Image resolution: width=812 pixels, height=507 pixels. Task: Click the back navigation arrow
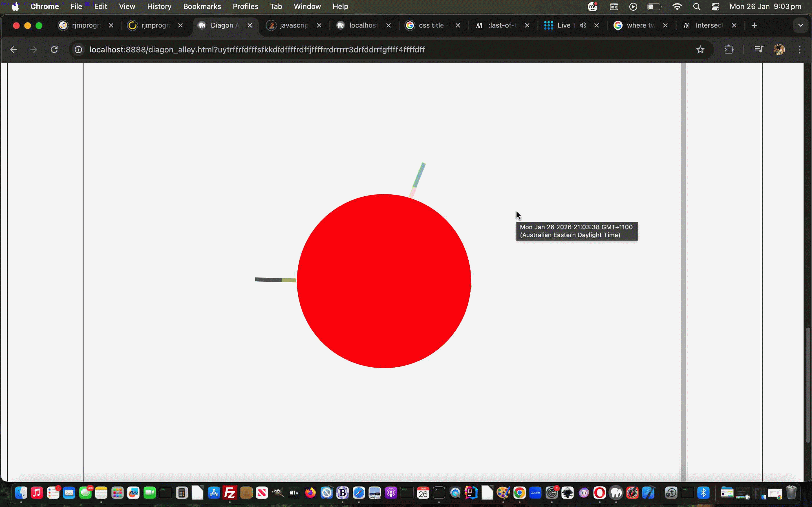14,50
